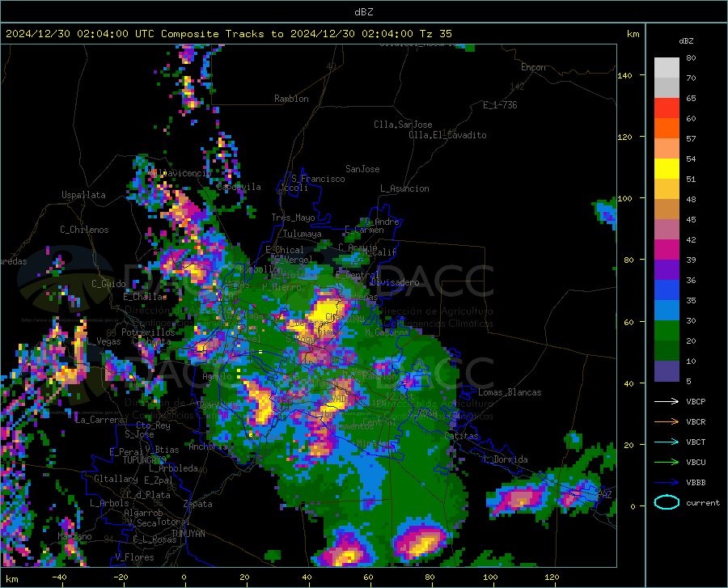Click the Clla.SanJose map label
The width and height of the screenshot is (728, 588).
[x=403, y=125]
